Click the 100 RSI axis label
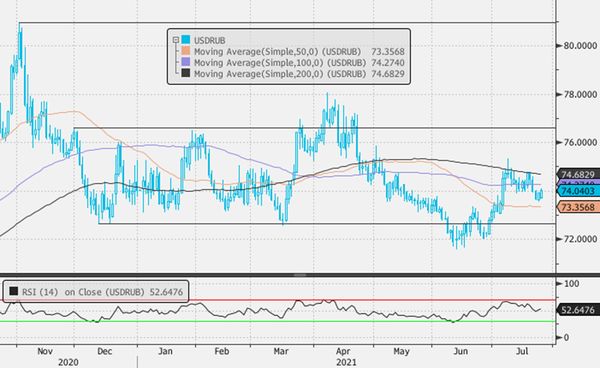Viewport: 600px width, 368px height. pos(572,283)
